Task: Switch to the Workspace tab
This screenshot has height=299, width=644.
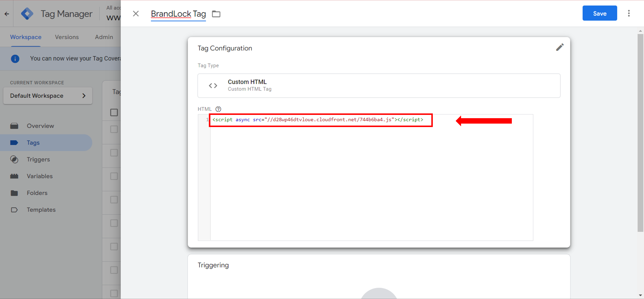Action: [26, 37]
